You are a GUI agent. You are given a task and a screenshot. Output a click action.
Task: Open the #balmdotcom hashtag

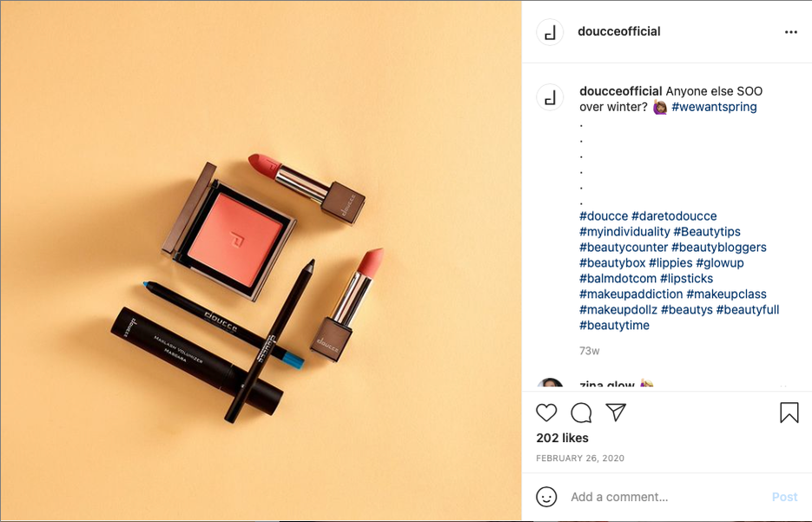pyautogui.click(x=617, y=278)
